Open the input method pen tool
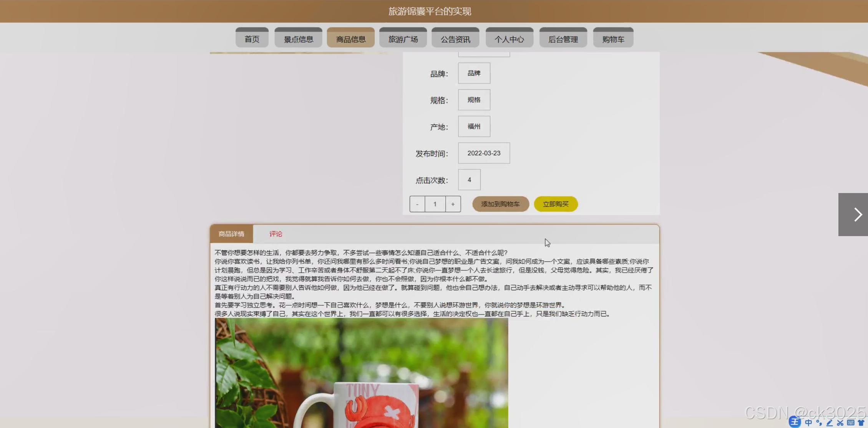The image size is (868, 428). (830, 423)
